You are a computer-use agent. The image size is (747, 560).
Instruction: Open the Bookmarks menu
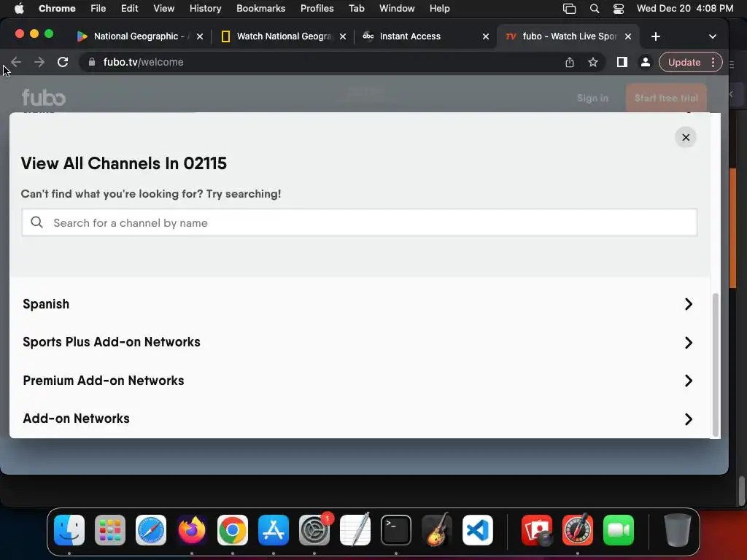pyautogui.click(x=260, y=8)
